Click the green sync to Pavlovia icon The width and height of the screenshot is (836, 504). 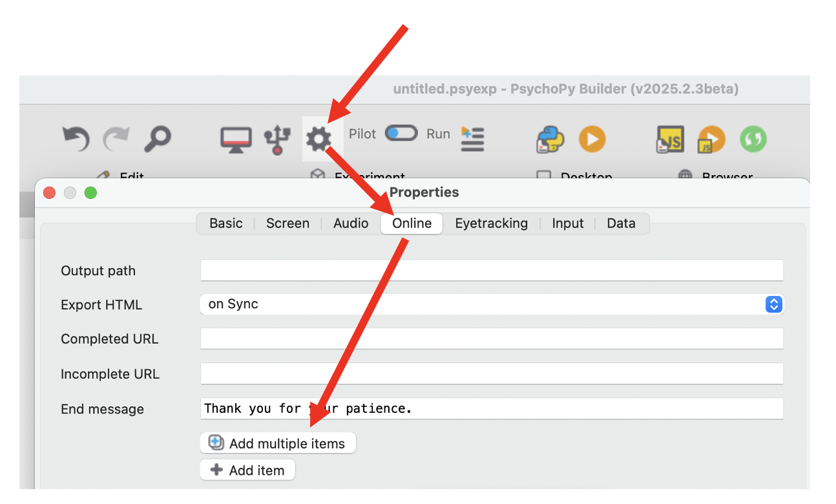pyautogui.click(x=753, y=139)
